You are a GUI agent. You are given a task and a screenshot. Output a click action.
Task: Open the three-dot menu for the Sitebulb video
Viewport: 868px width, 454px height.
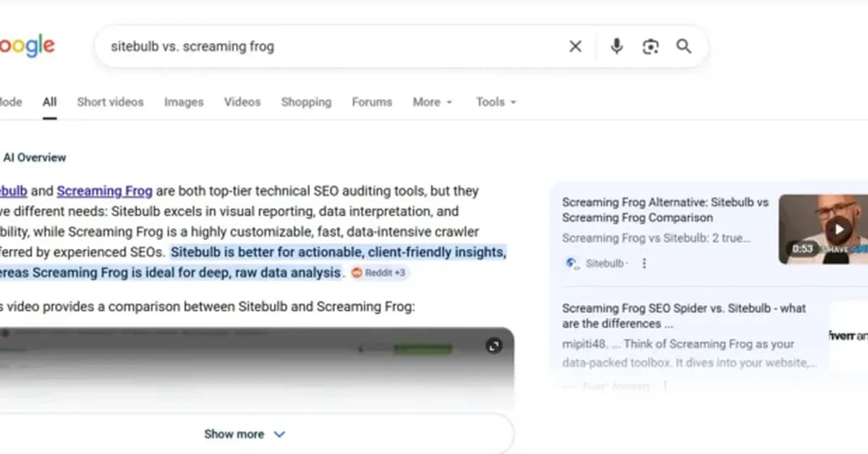(x=644, y=263)
